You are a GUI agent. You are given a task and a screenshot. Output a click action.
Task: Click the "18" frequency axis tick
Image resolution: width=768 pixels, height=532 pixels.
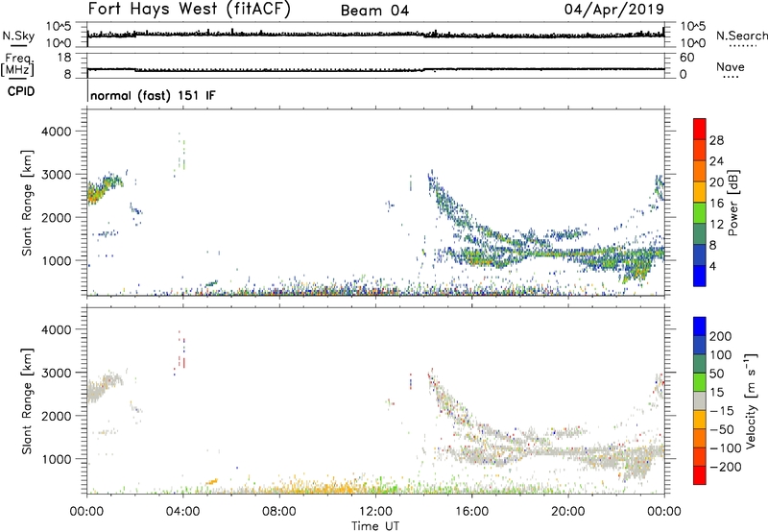[64, 58]
